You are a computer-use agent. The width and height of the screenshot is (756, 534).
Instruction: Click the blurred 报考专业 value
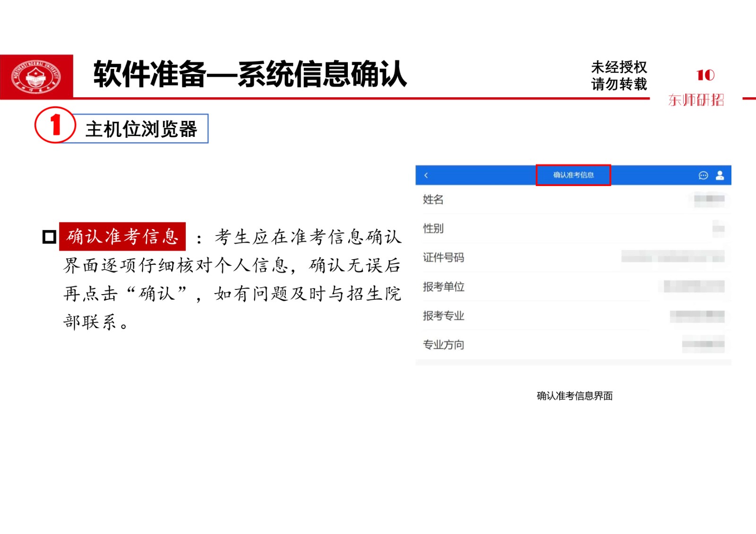click(697, 315)
